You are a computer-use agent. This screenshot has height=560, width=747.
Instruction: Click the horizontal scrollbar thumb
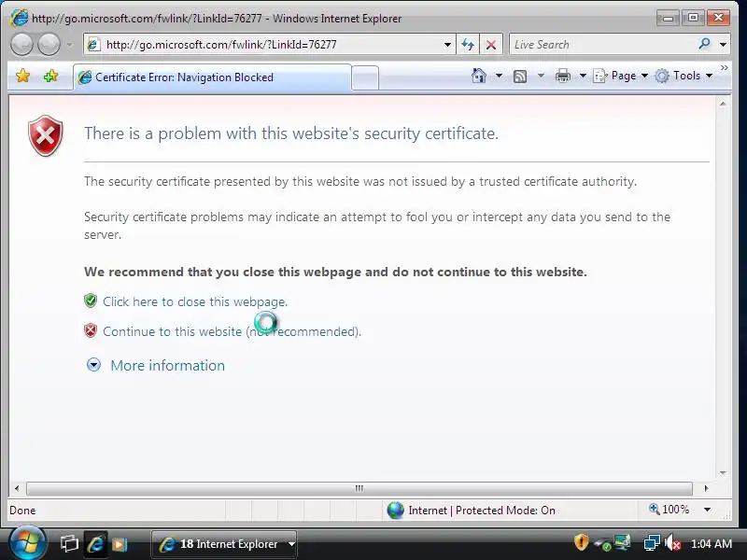359,488
